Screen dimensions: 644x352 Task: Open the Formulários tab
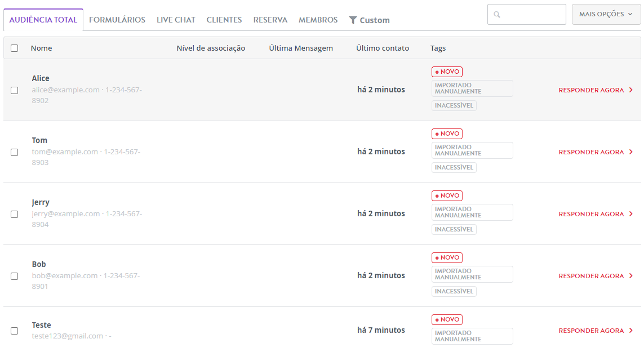point(117,20)
